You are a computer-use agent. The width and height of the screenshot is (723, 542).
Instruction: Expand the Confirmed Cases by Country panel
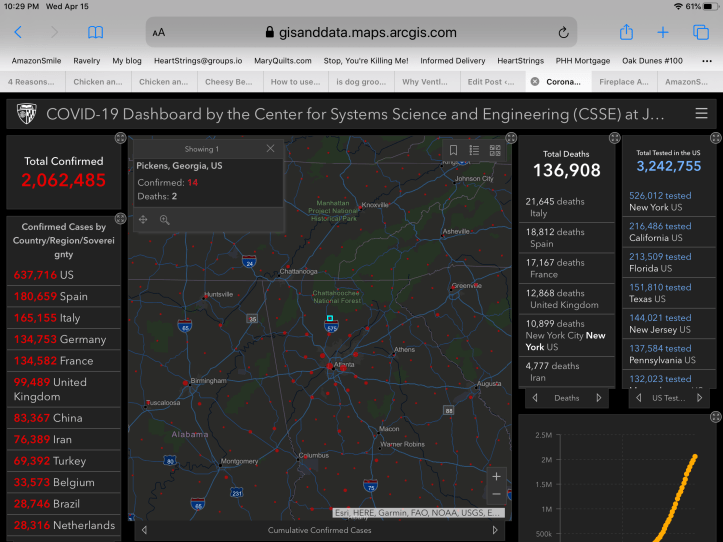click(120, 218)
